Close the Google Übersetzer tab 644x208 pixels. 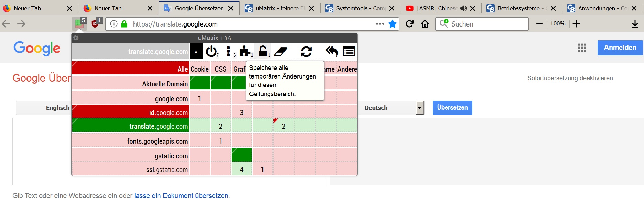pyautogui.click(x=231, y=8)
